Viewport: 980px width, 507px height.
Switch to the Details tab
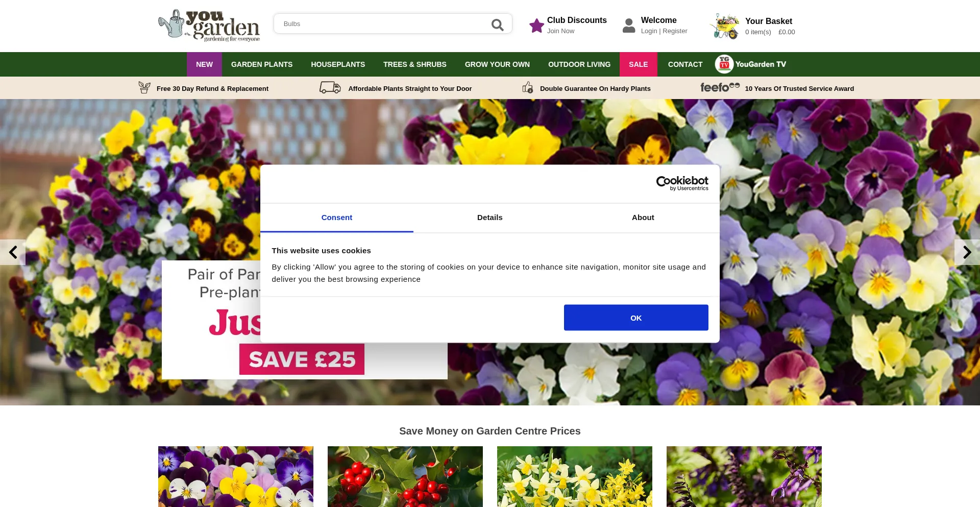coord(489,218)
